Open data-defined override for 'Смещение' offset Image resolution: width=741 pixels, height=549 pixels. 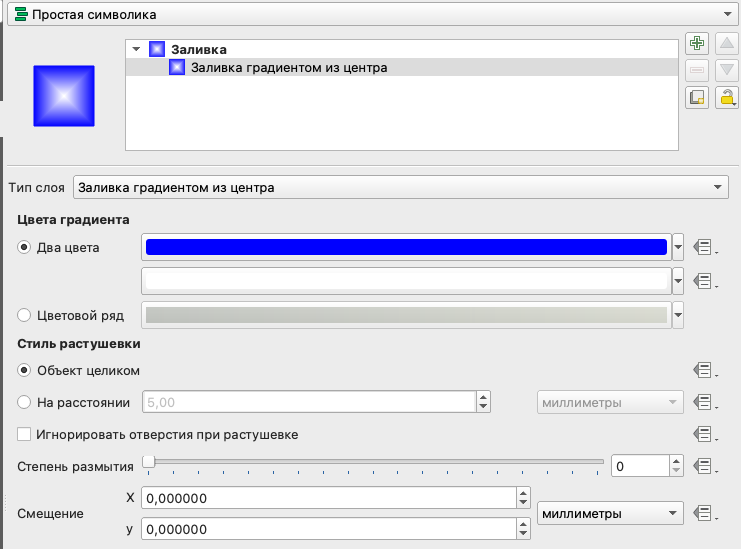click(705, 513)
